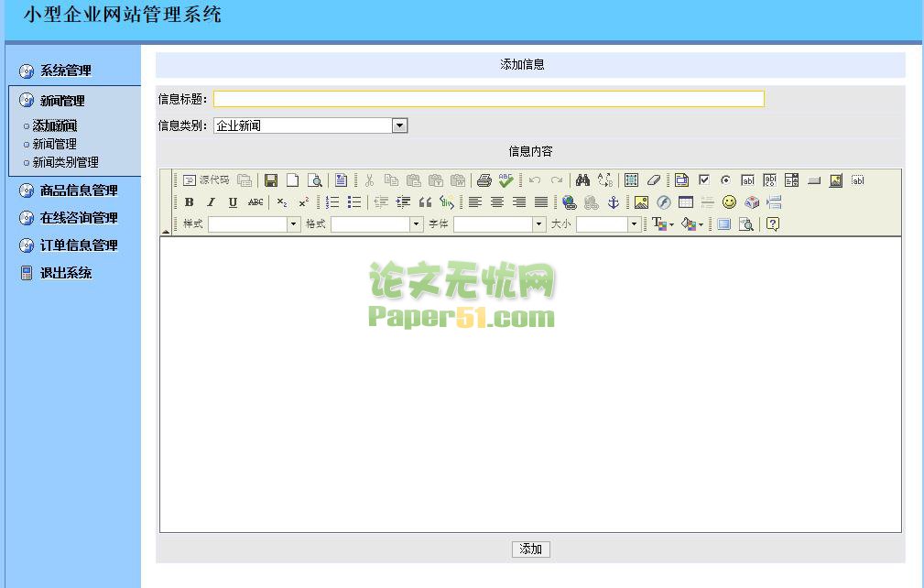
Task: Open the 新闻管理 sub-link under 添加新闻
Action: [55, 144]
